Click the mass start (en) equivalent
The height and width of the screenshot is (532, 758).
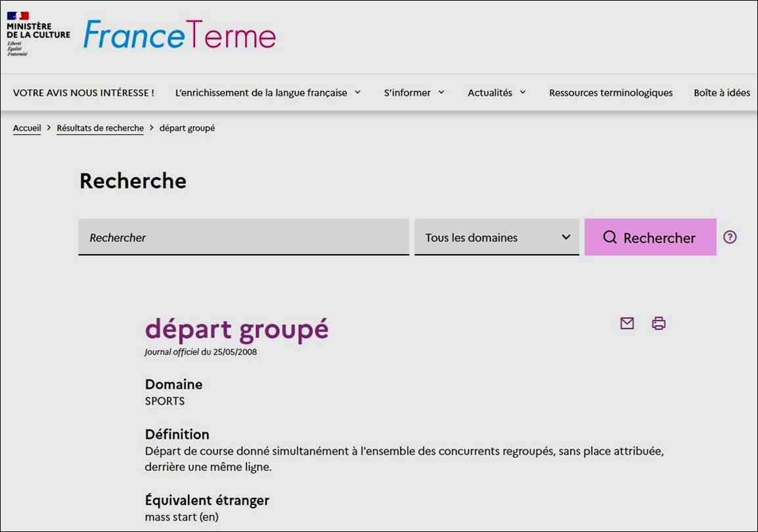pyautogui.click(x=182, y=517)
